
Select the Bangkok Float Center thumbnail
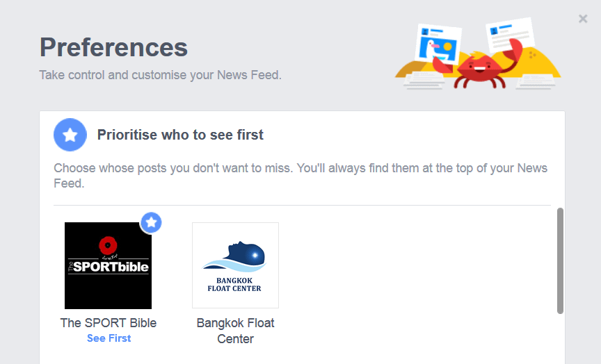[x=235, y=265]
